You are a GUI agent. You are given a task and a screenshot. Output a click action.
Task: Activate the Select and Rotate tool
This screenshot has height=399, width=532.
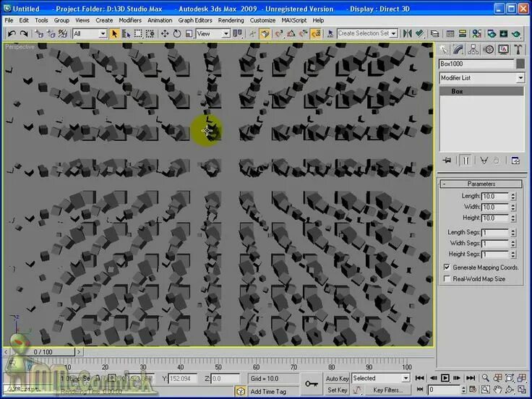pos(177,33)
